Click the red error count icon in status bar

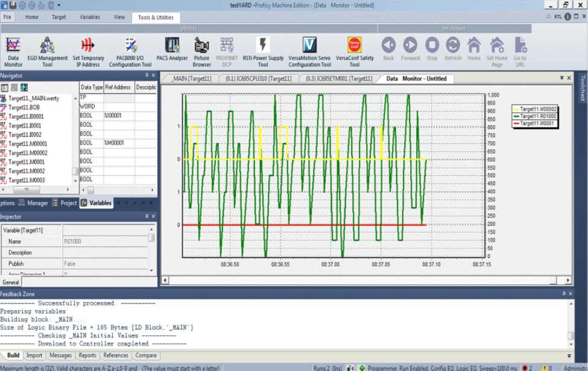[x=525, y=368]
